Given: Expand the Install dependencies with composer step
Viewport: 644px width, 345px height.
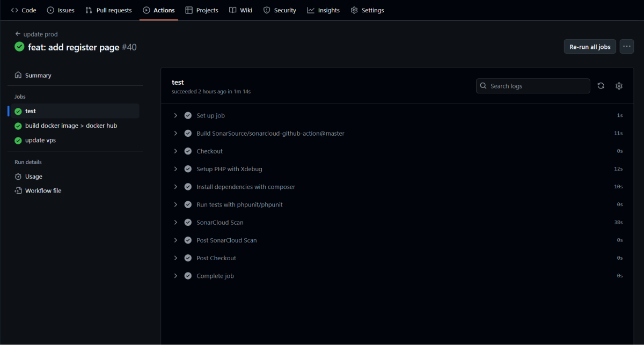Looking at the screenshot, I should pos(175,186).
